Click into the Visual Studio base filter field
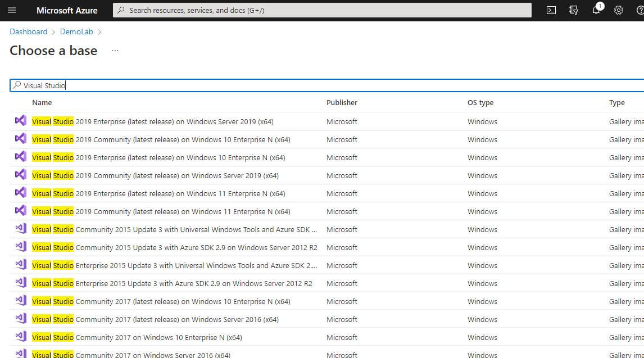 [327, 85]
